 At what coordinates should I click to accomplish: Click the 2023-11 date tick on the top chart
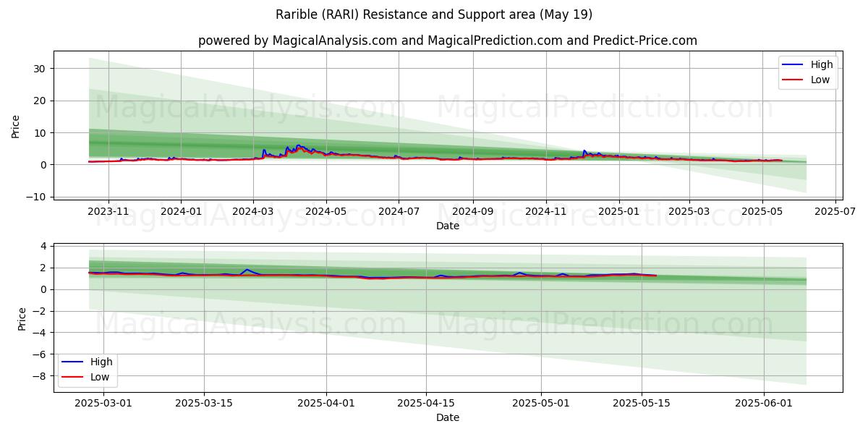[109, 212]
